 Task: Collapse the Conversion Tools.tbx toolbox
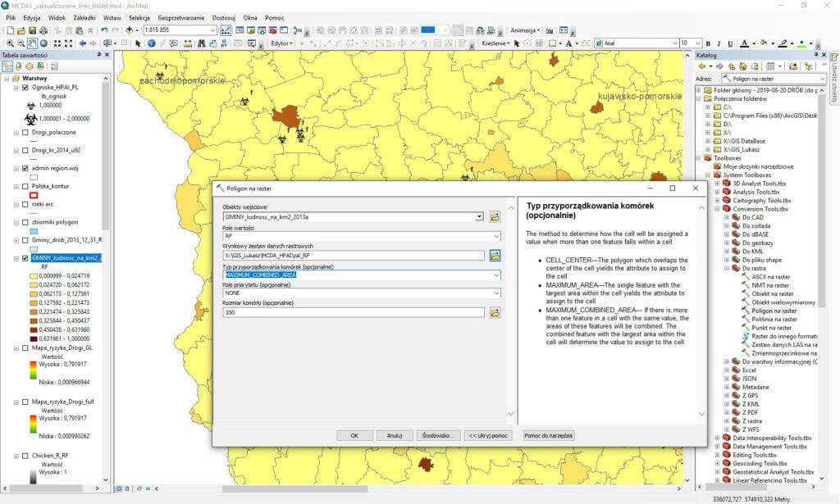[x=717, y=209]
